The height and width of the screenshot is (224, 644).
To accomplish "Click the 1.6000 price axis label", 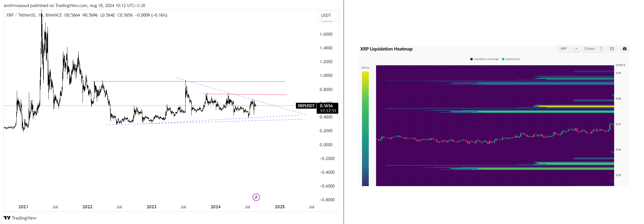I will point(326,34).
